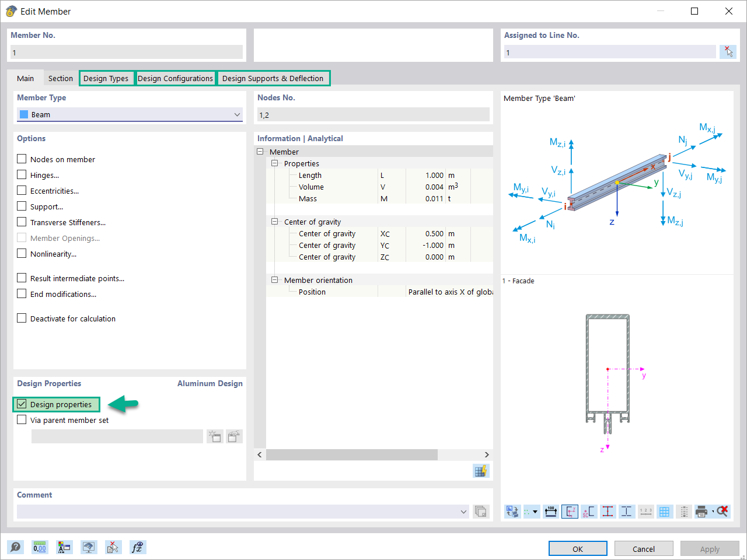This screenshot has width=747, height=560.
Task: Enable the Support... option
Action: point(22,206)
